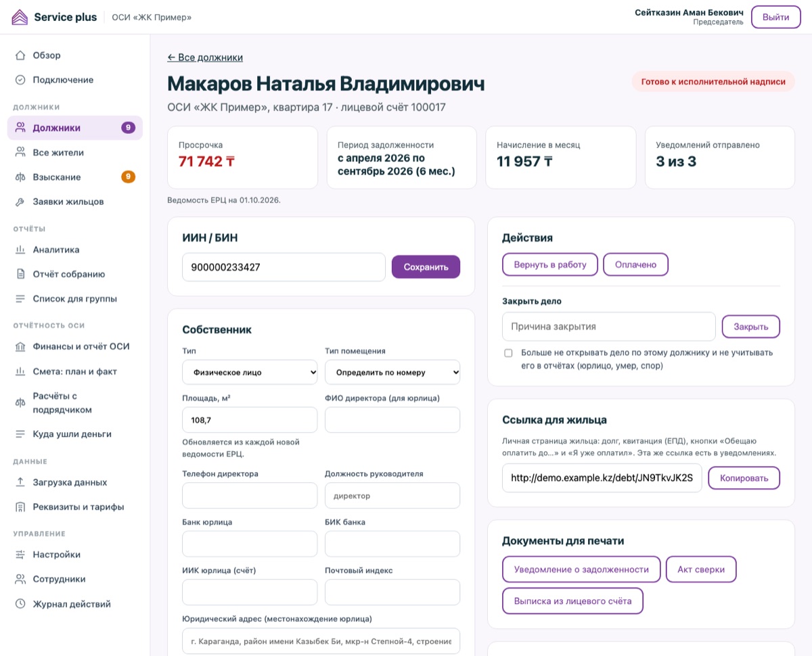
Task: Click the people icon beside Все жители
Action: [20, 153]
